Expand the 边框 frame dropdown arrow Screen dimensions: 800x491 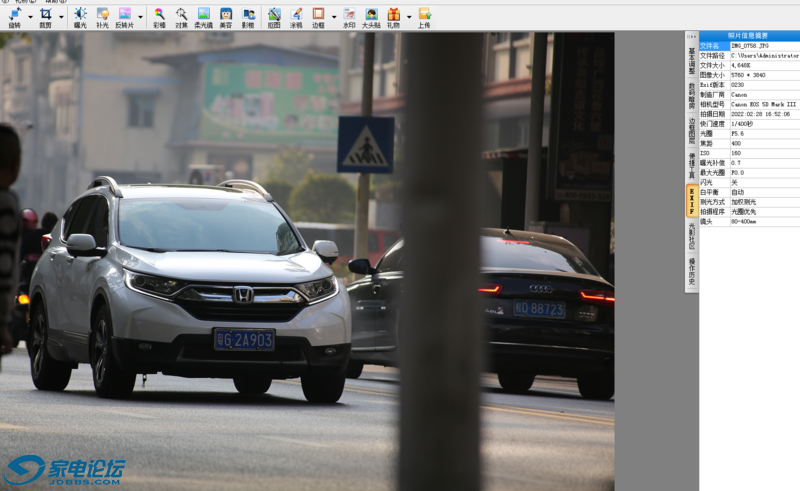pyautogui.click(x=334, y=17)
